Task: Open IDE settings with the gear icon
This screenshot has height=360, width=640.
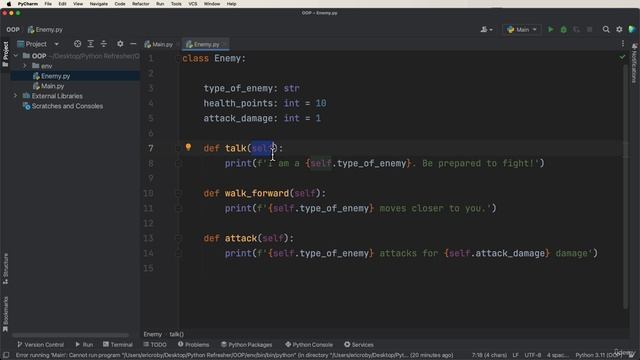Action: pyautogui.click(x=619, y=29)
